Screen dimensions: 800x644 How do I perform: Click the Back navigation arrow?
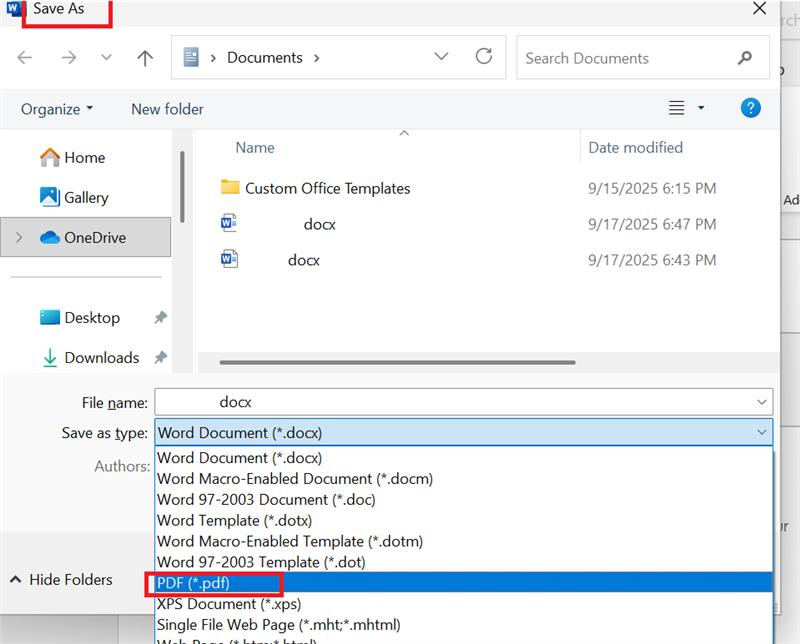tap(24, 57)
